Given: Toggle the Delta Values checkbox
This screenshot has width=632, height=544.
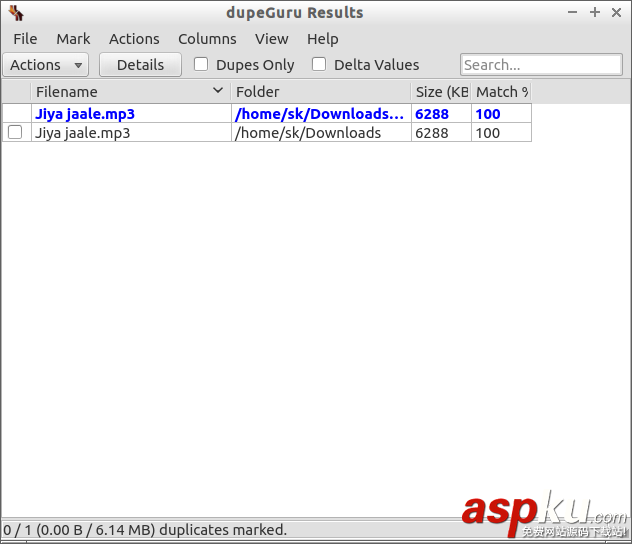Looking at the screenshot, I should point(319,64).
